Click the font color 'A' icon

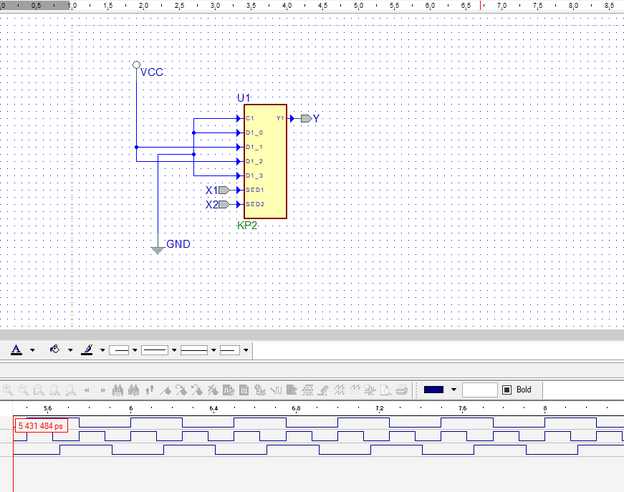pos(16,350)
